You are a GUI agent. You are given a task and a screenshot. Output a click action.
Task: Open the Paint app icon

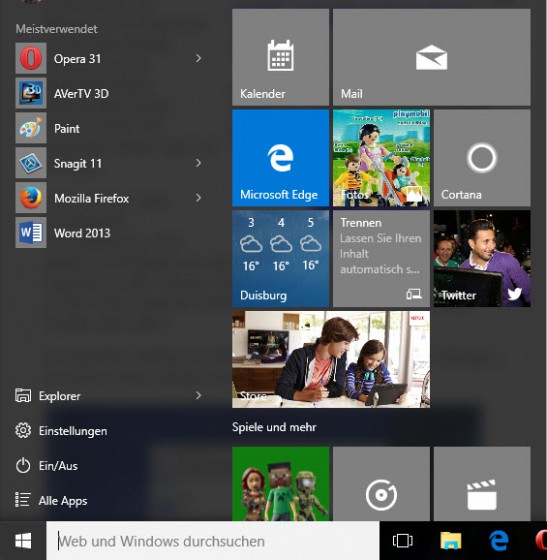31,128
